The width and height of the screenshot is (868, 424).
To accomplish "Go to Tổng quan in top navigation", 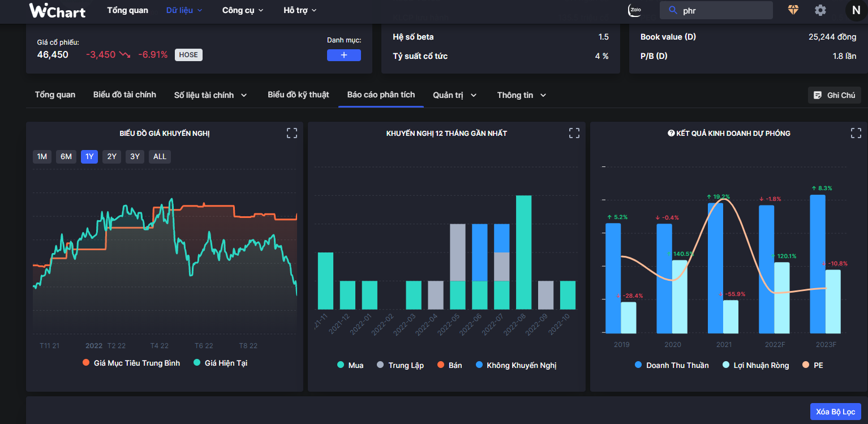I will tap(127, 10).
